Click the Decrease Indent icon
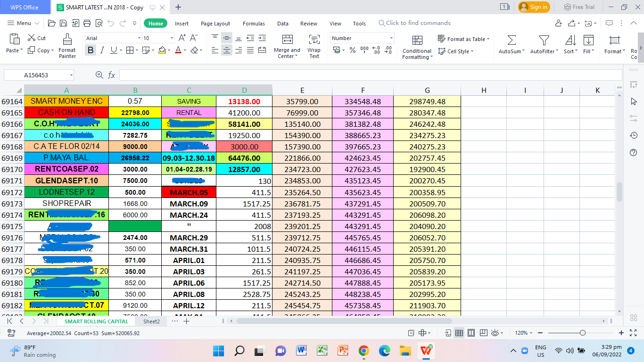This screenshot has height=362, width=644. [250, 38]
